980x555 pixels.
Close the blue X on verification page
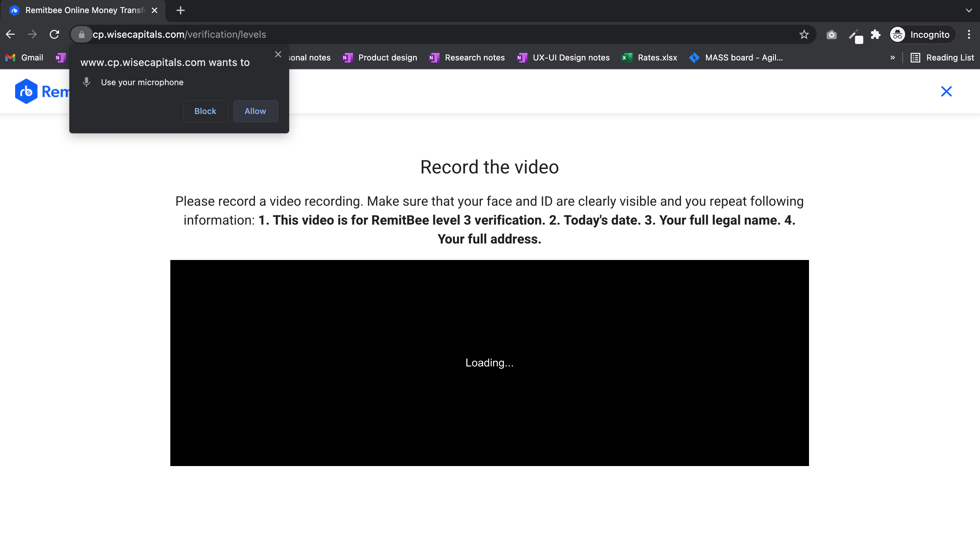point(946,91)
